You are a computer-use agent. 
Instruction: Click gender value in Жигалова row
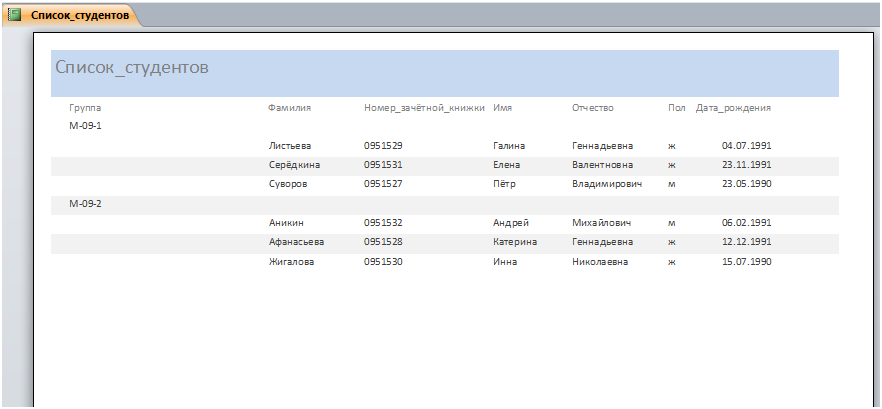pos(672,263)
